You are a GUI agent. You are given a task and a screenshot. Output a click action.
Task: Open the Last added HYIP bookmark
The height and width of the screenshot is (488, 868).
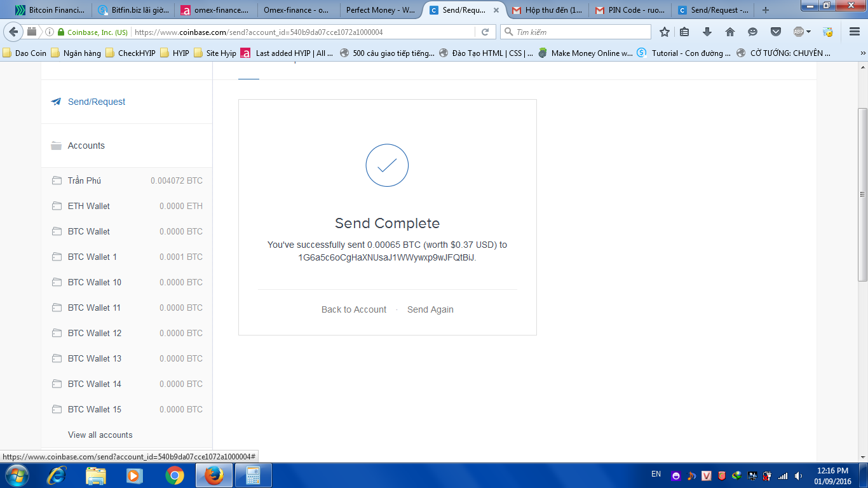[287, 53]
